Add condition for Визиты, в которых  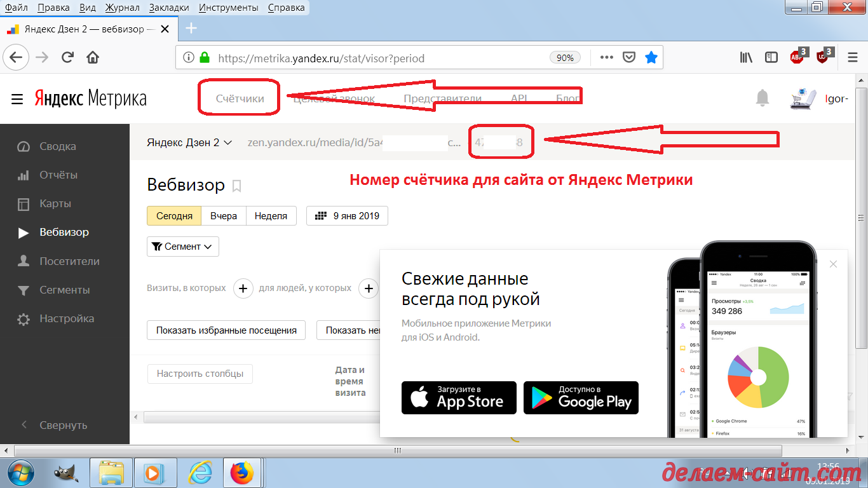tap(243, 288)
